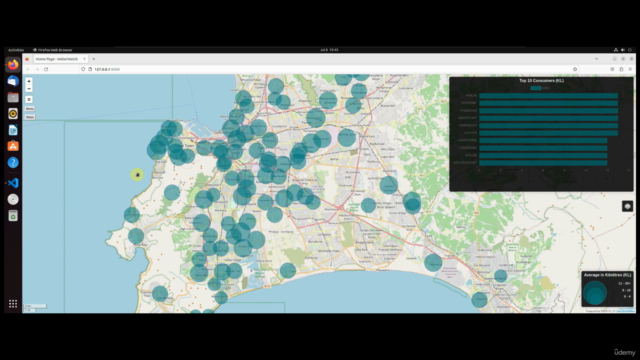Toggle the chart dataset legend swatch
Image resolution: width=640 pixels, height=360 pixels.
click(536, 88)
